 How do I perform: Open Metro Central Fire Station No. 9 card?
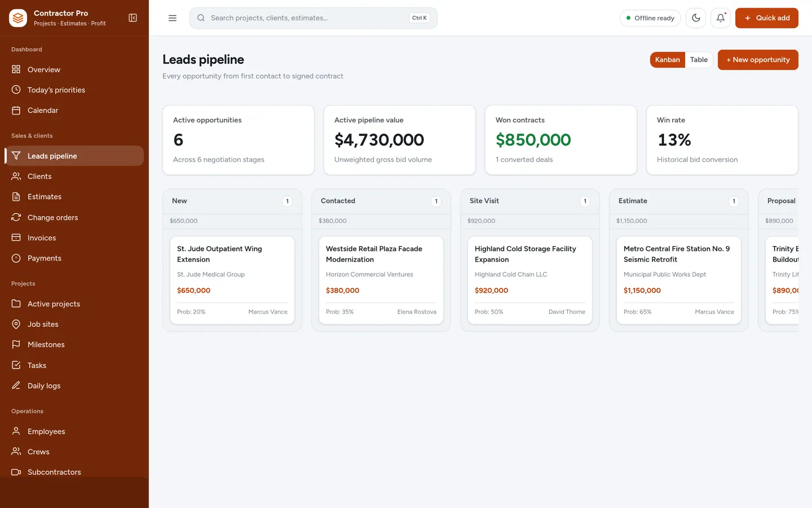pyautogui.click(x=679, y=280)
